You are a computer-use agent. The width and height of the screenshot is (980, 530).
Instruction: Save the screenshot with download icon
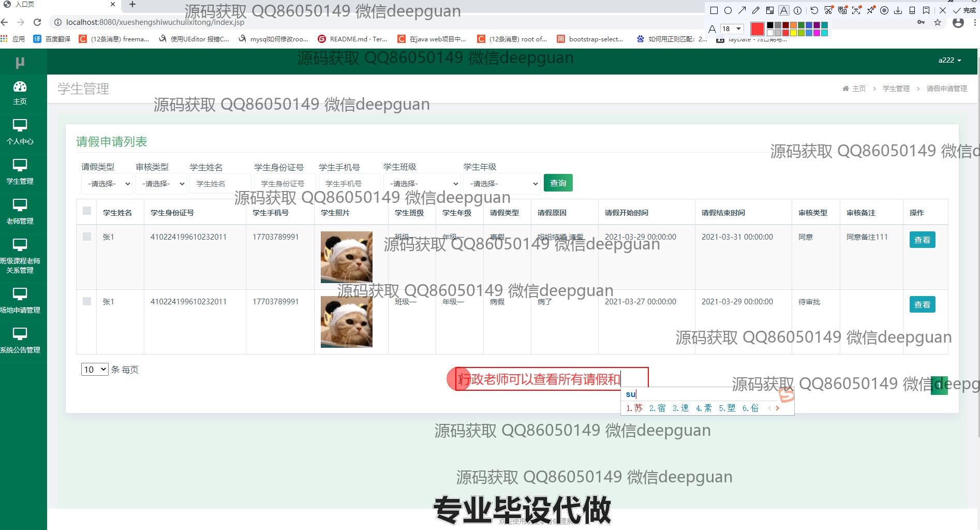tap(898, 10)
